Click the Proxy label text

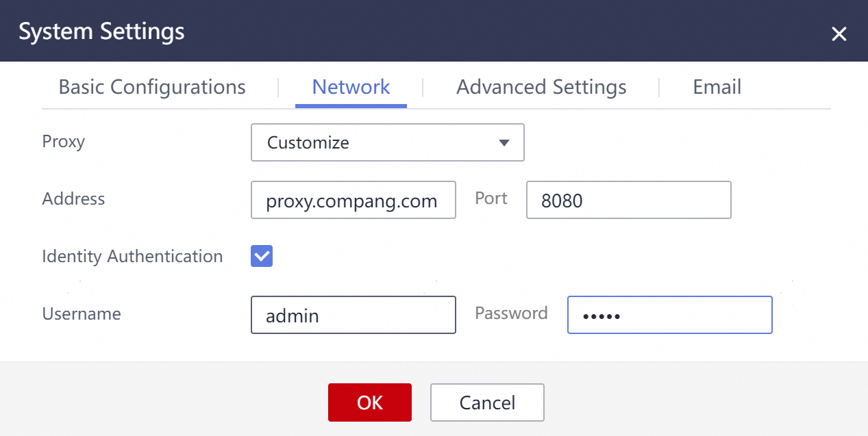[64, 142]
